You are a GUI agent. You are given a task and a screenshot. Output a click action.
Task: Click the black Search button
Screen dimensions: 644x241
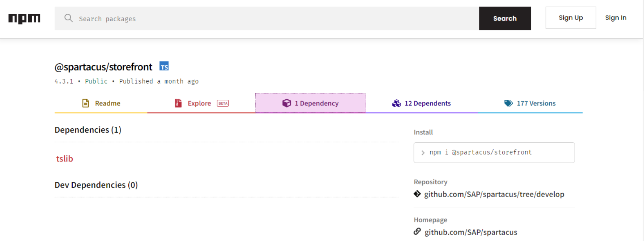pos(505,18)
